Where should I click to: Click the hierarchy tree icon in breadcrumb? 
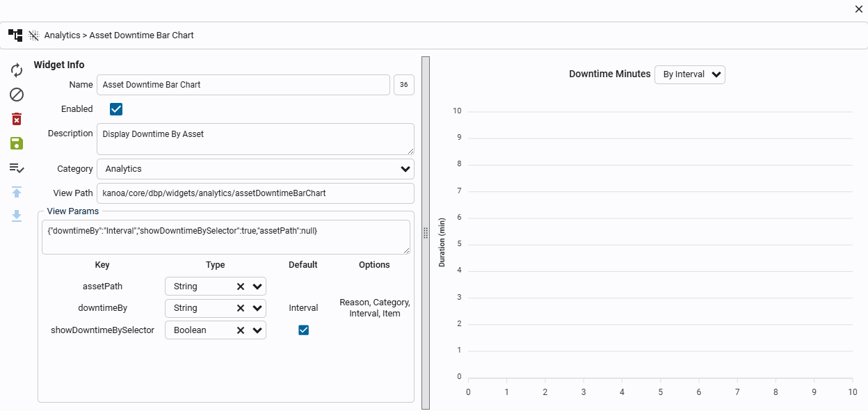coord(15,35)
